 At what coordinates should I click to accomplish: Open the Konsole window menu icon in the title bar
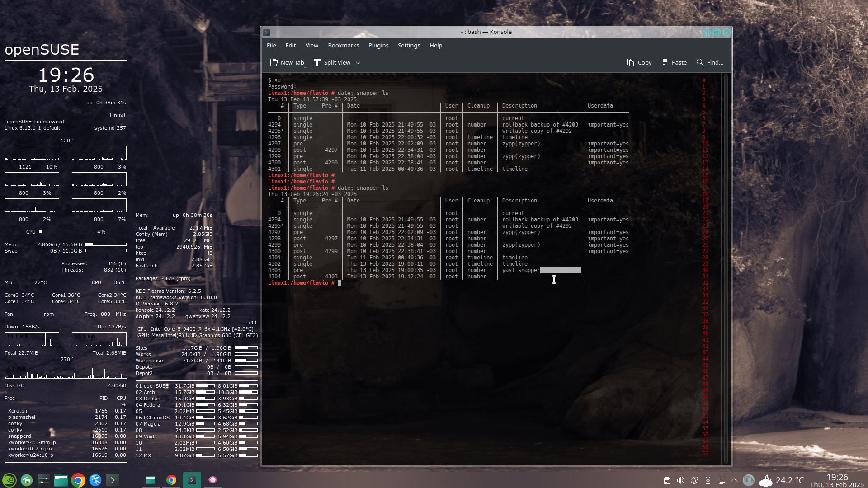point(267,33)
